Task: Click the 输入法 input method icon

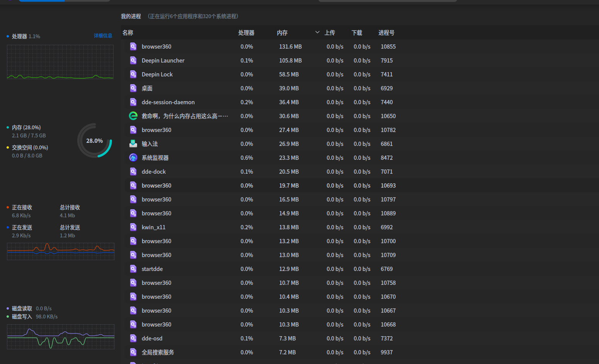Action: [133, 144]
